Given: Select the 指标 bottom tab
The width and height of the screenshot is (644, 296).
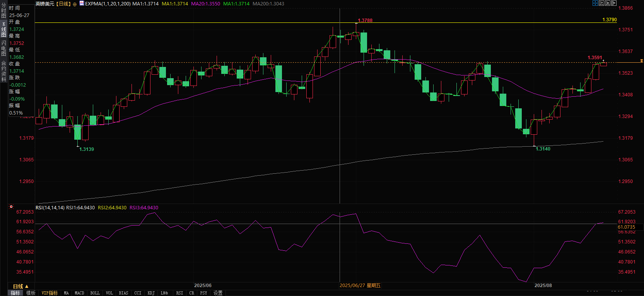Looking at the screenshot, I should coord(15,293).
